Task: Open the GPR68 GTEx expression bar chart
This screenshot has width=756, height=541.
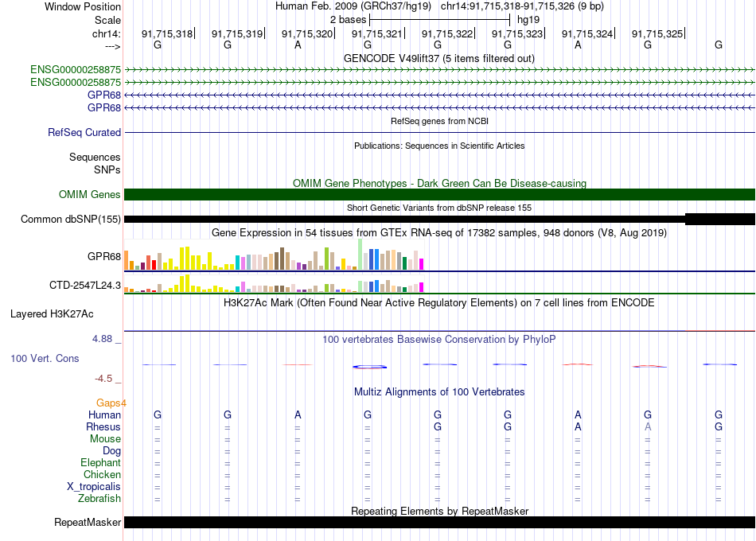Action: pos(274,255)
